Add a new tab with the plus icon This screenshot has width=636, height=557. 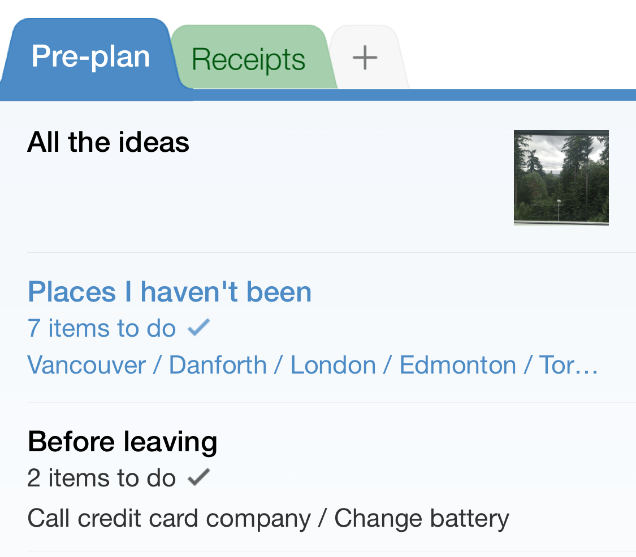366,58
